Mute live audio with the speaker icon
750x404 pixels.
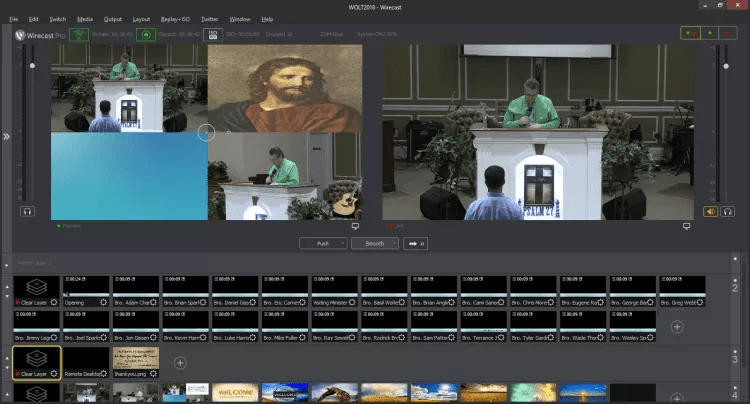pyautogui.click(x=711, y=211)
